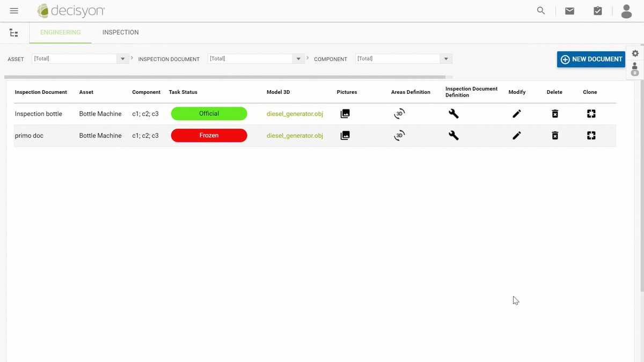Clone the primo doc document
644x362 pixels.
(x=591, y=136)
